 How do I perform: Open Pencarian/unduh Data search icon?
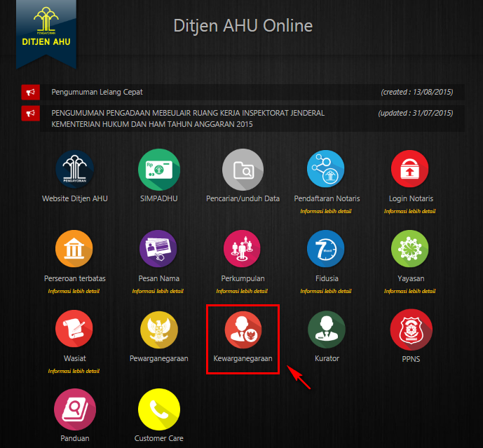(243, 170)
